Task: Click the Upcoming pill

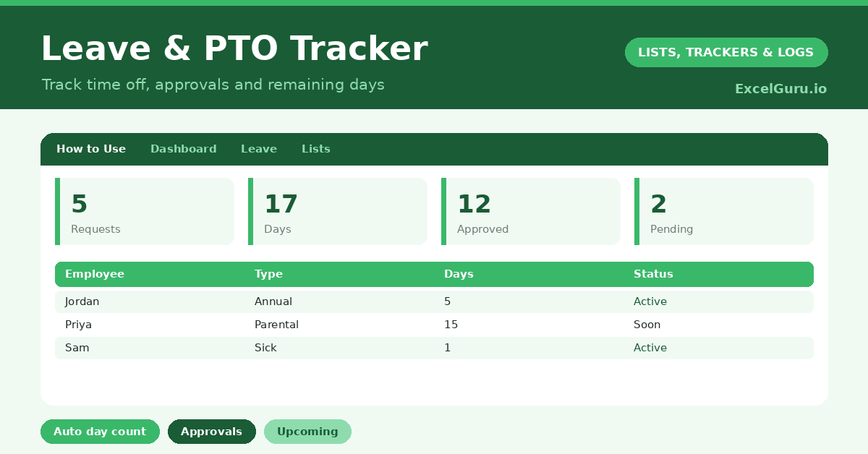Action: (x=307, y=432)
